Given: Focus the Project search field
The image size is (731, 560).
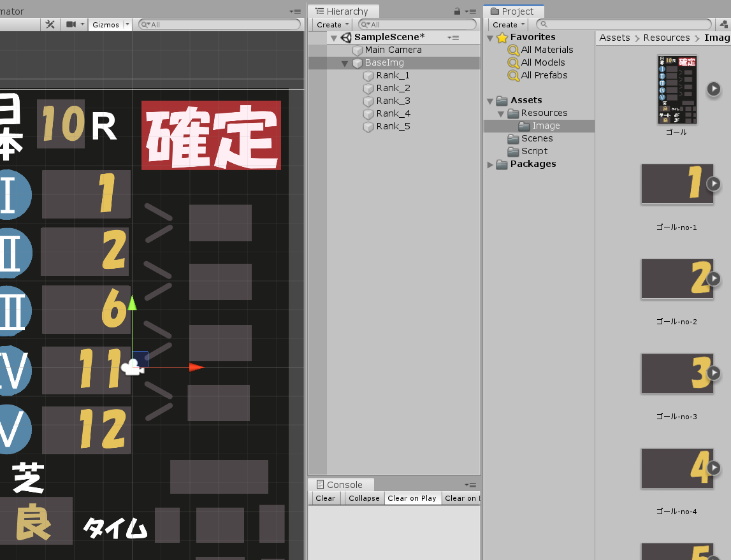Looking at the screenshot, I should (x=624, y=25).
